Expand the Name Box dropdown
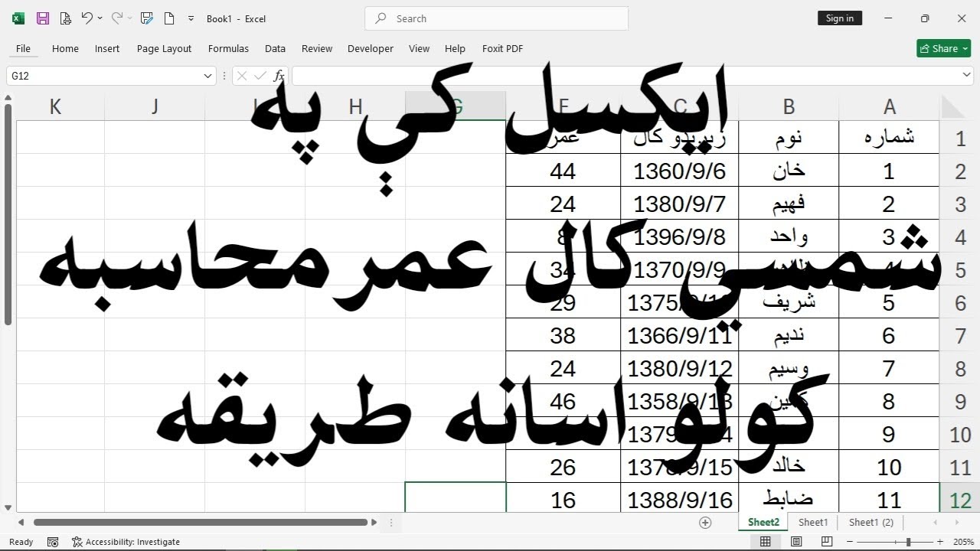The height and width of the screenshot is (551, 980). point(207,76)
